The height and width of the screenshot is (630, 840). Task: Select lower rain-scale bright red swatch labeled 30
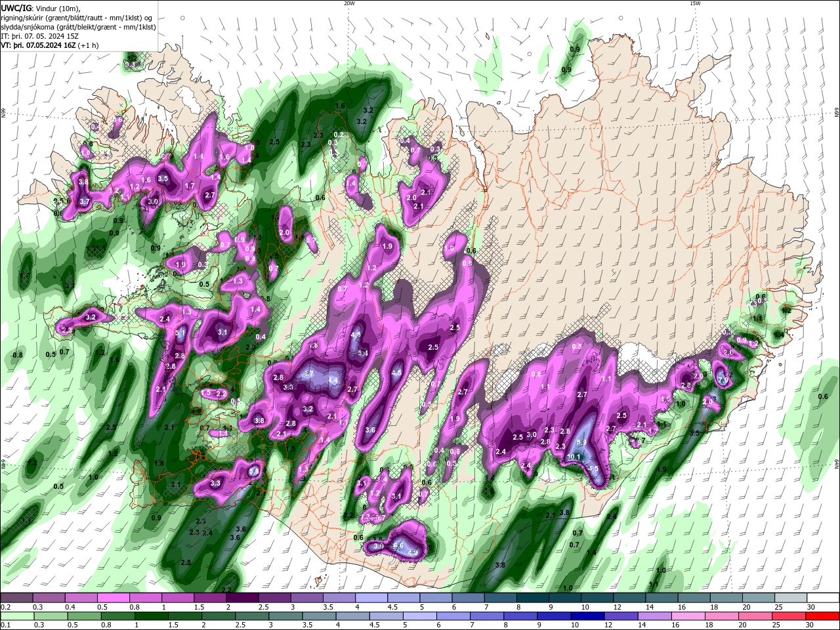pos(822,616)
